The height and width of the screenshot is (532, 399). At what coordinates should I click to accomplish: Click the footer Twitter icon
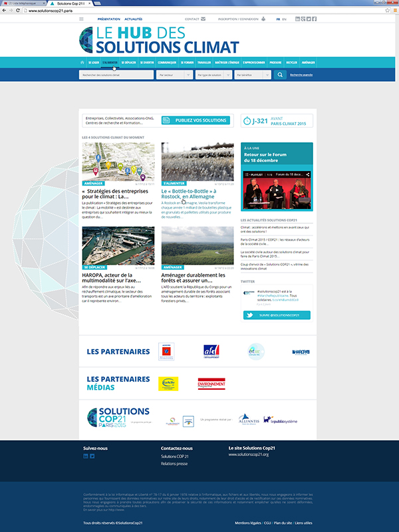pyautogui.click(x=92, y=456)
